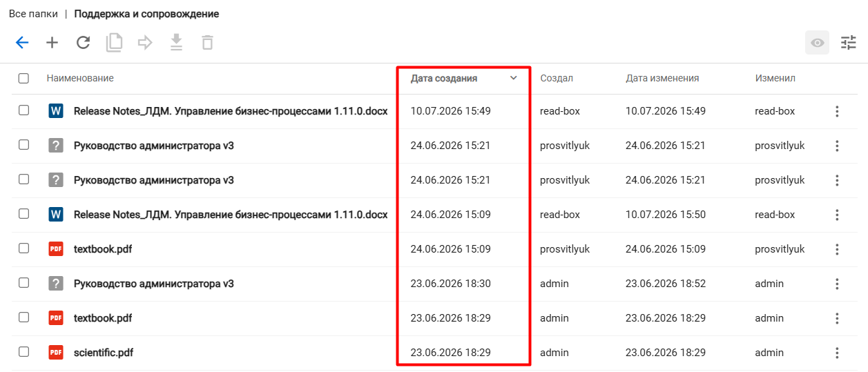Open the three-dot menu for scientific.pdf

click(x=837, y=353)
